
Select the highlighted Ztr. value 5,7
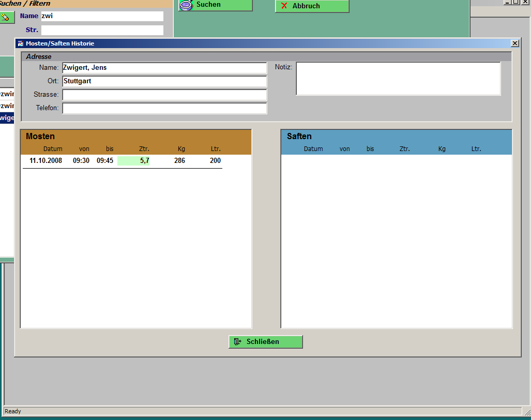[x=134, y=161]
